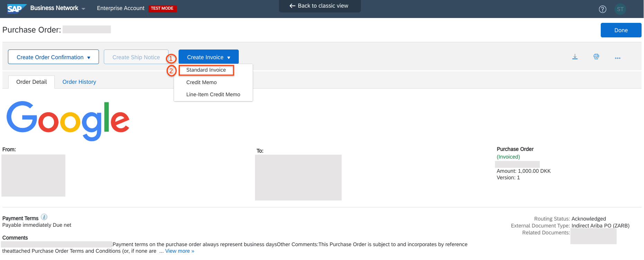Go back to classic view

(319, 6)
